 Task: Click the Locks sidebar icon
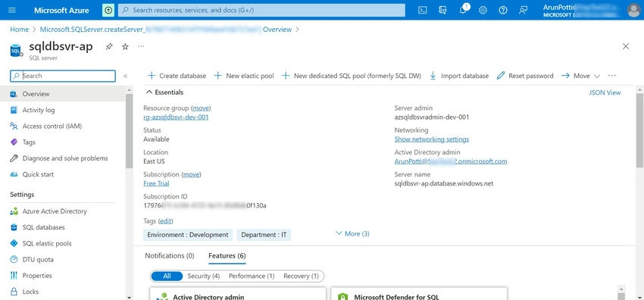14,292
